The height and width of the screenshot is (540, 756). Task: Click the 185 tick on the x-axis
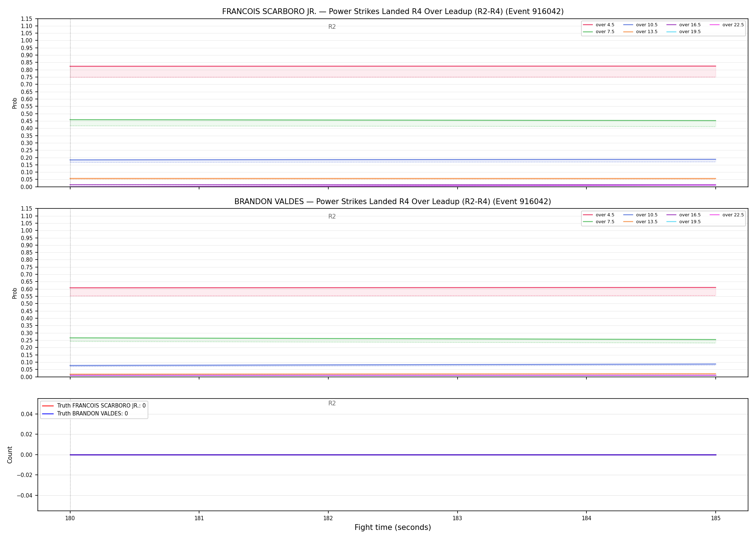tap(716, 518)
